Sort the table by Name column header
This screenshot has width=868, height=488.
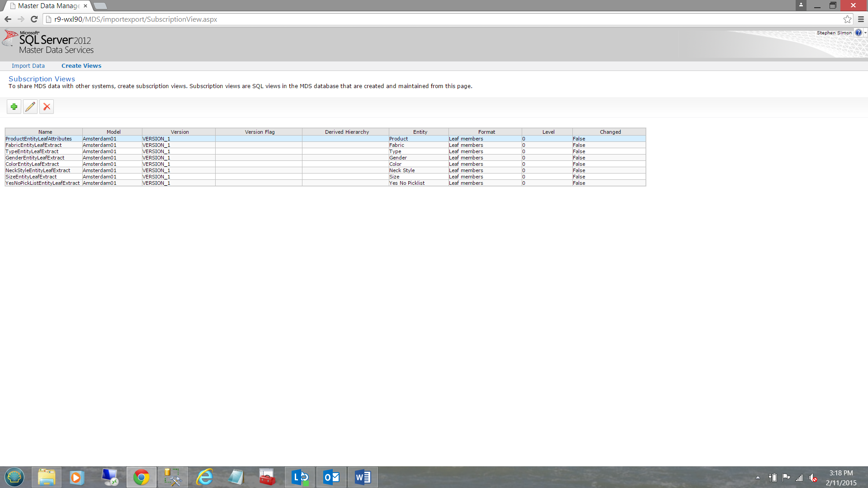45,132
